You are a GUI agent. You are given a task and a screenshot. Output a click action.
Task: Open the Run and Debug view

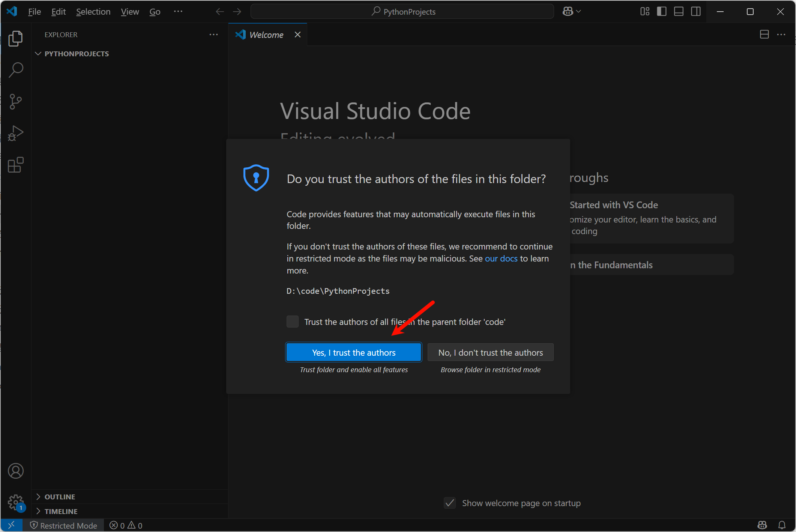(x=15, y=133)
